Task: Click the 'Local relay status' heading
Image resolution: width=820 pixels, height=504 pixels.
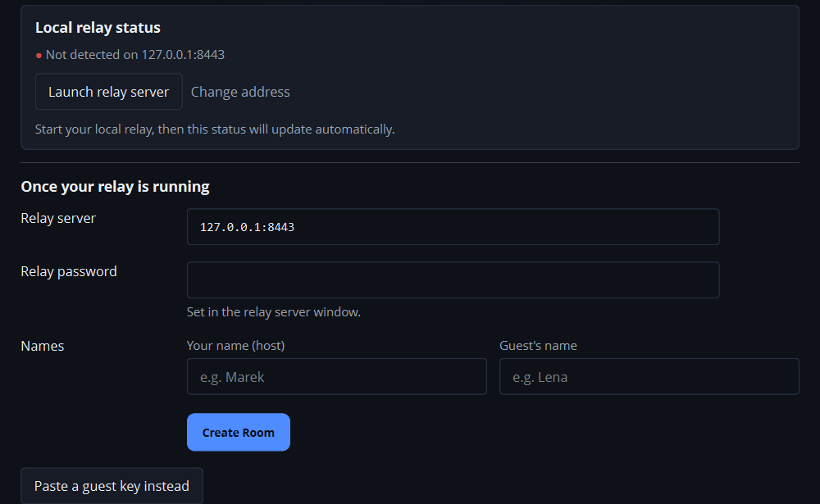Action: click(x=98, y=27)
